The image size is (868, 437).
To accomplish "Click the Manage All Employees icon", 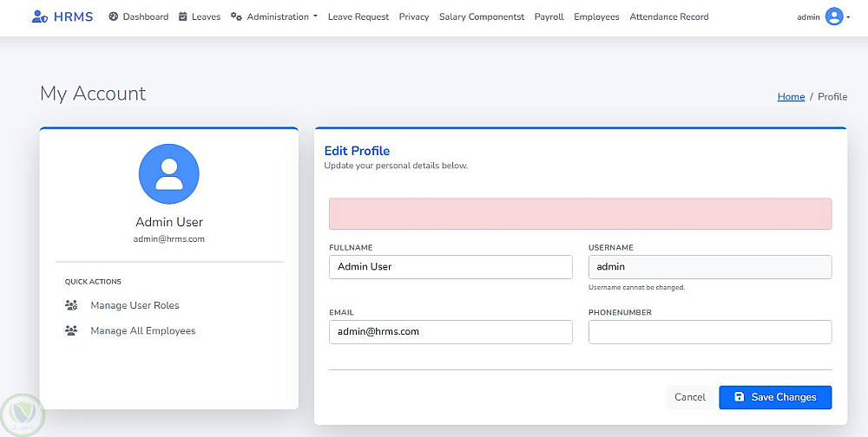I will [x=72, y=331].
